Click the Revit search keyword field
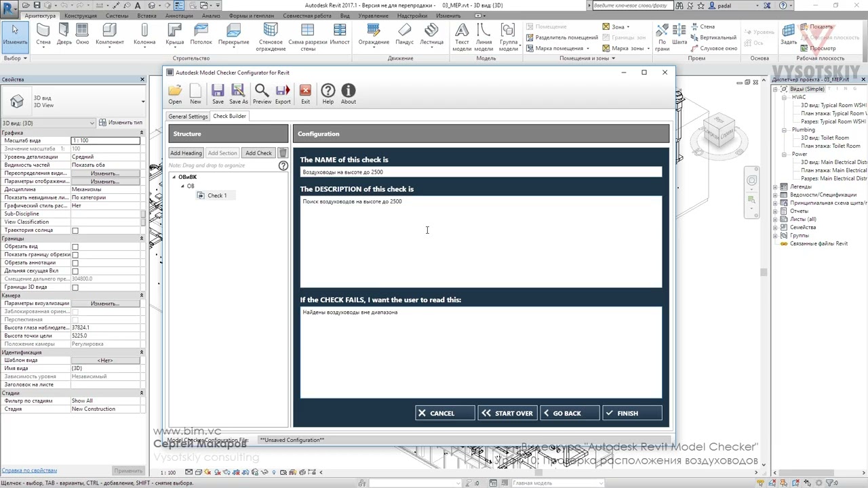Image resolution: width=868 pixels, height=488 pixels. [x=632, y=5]
